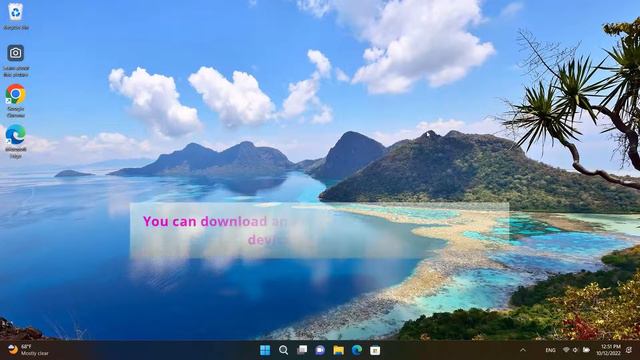Open the volume speaker tray icon
640x360 pixels.
coord(576,350)
